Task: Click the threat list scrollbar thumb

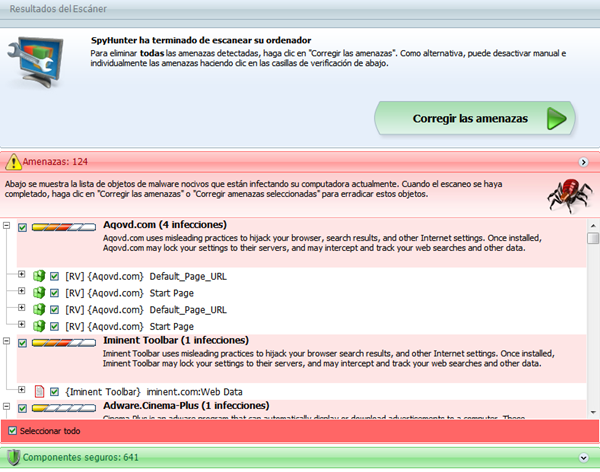Action: (593, 238)
